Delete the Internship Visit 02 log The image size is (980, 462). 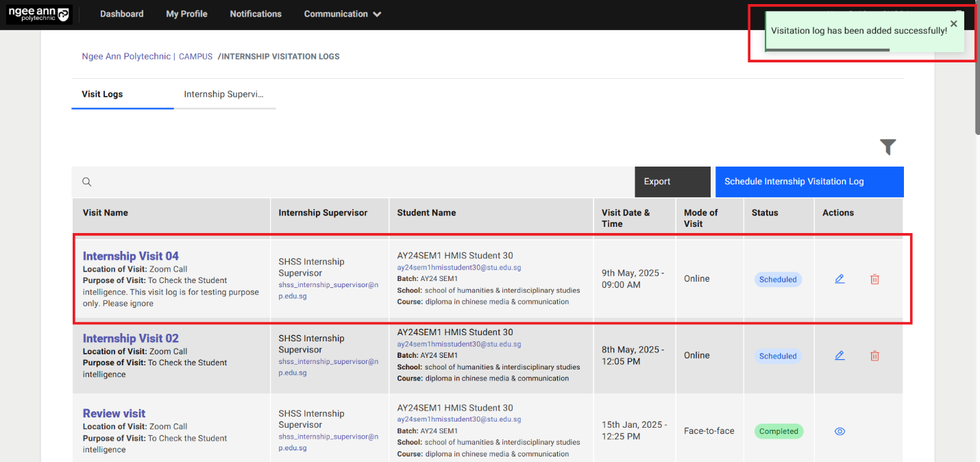[874, 356]
